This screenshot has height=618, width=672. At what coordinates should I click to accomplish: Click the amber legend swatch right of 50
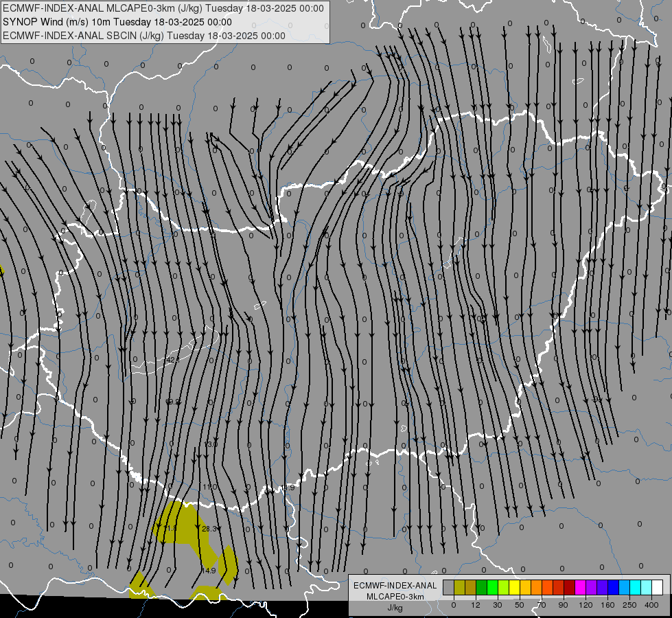tap(525, 587)
